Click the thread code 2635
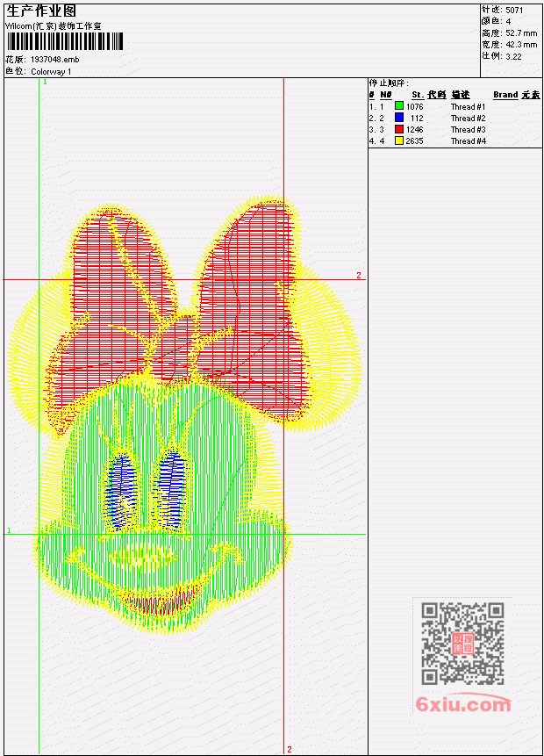This screenshot has width=544, height=756. (x=414, y=141)
